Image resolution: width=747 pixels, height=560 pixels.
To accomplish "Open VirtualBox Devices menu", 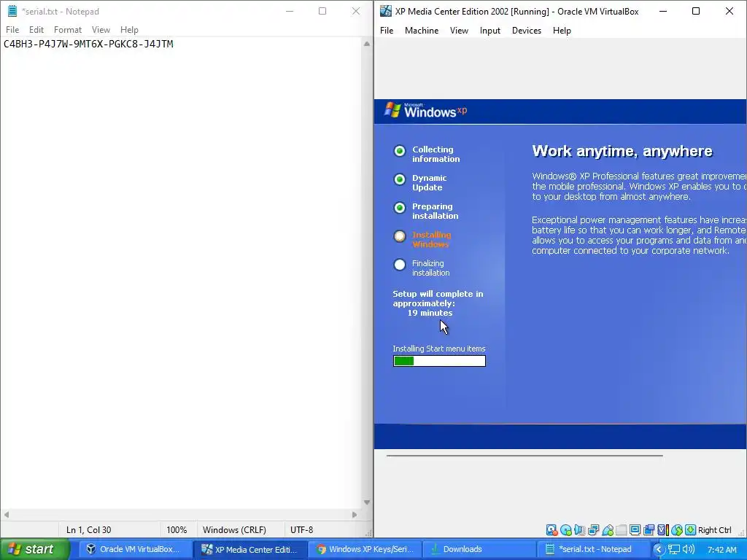I will pyautogui.click(x=527, y=31).
